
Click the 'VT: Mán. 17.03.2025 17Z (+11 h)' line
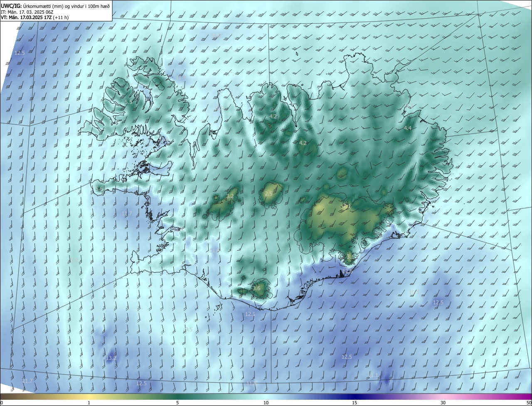point(35,17)
